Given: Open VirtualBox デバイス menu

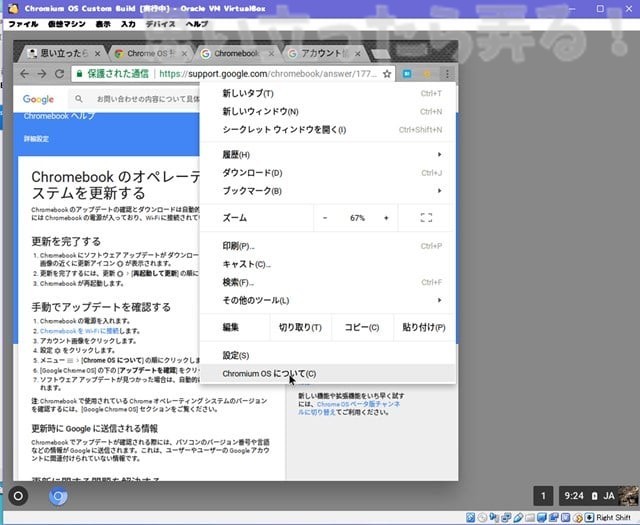Looking at the screenshot, I should point(160,24).
